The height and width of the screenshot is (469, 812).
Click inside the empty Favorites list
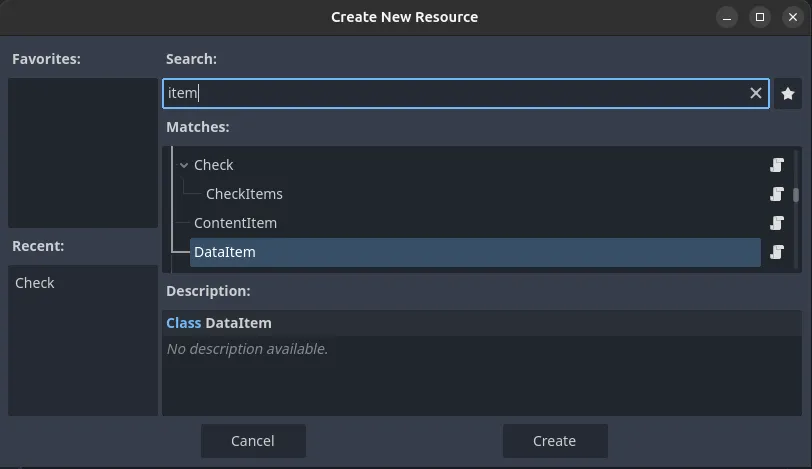(83, 153)
